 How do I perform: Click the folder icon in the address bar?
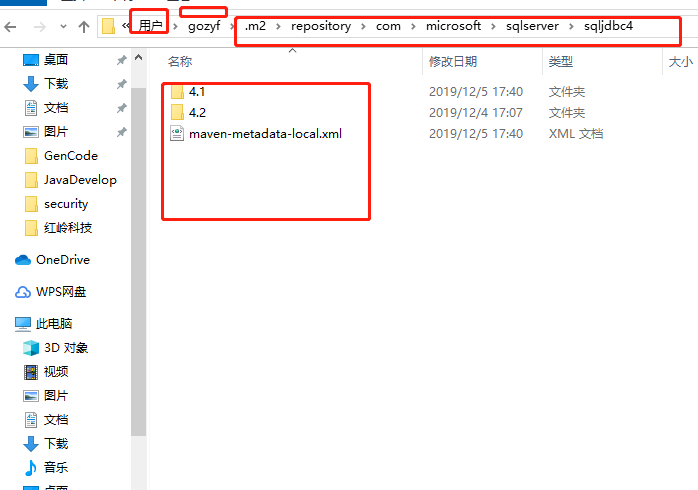pos(108,26)
